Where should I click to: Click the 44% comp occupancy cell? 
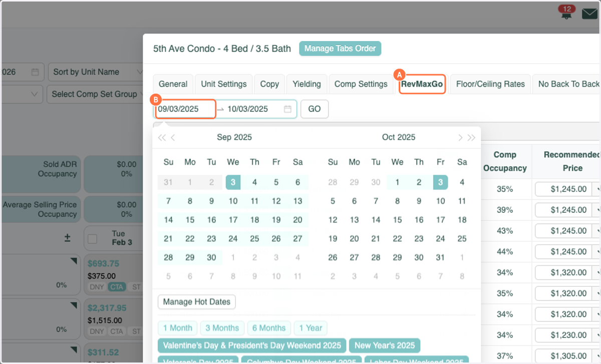pos(505,252)
